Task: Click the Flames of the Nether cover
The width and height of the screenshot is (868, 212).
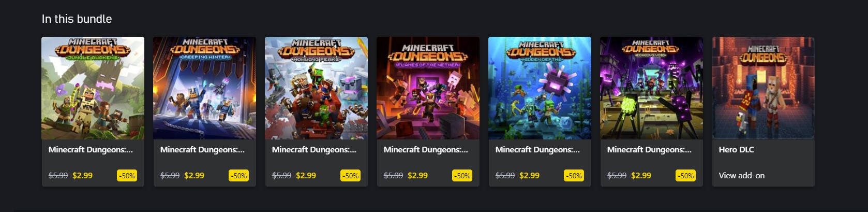Action: coord(428,88)
